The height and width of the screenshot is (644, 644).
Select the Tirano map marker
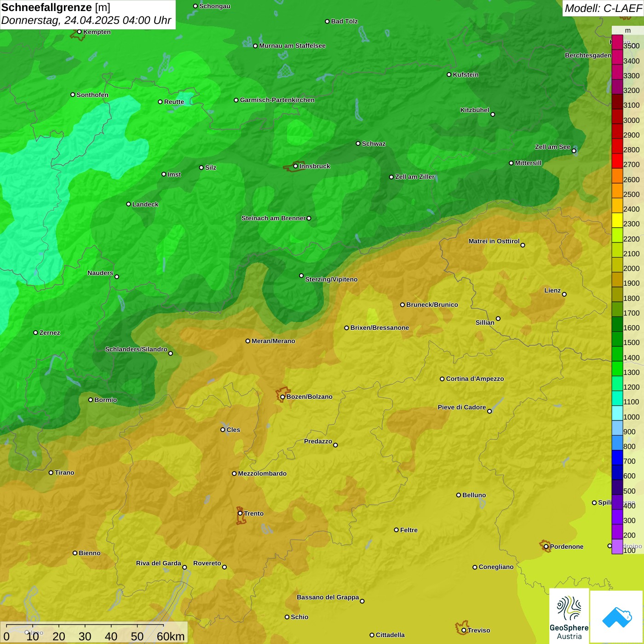tap(51, 472)
